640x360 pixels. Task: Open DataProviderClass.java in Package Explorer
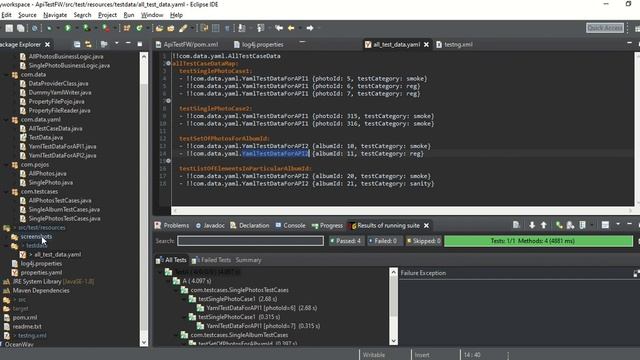pyautogui.click(x=58, y=83)
